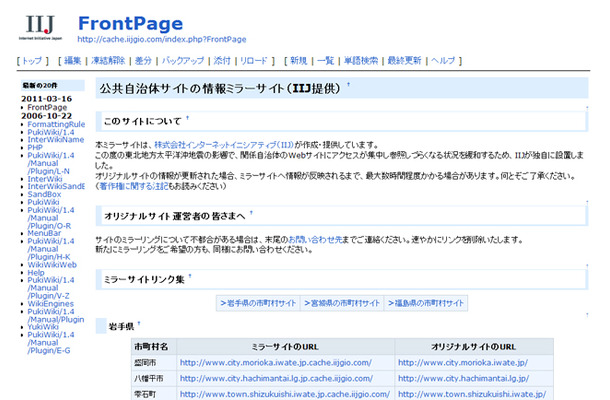The width and height of the screenshot is (610, 400).
Task: Follow the お問い合わせ先 link
Action: pos(315,240)
